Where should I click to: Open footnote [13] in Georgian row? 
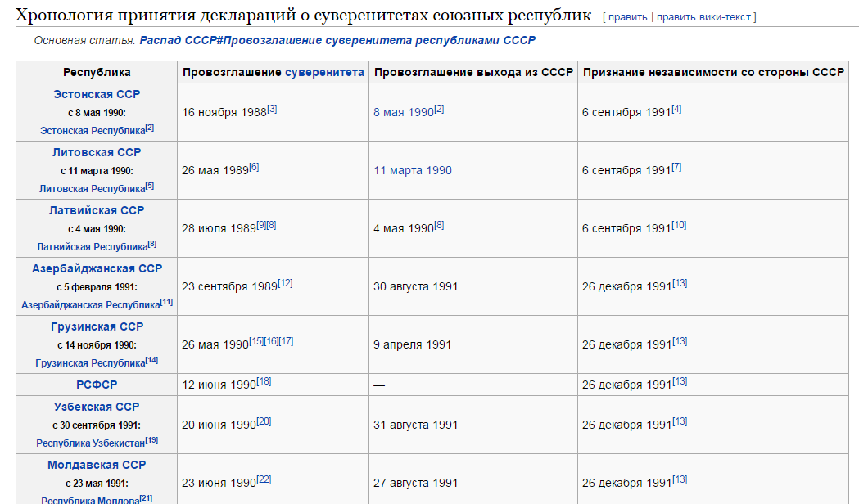[x=680, y=341]
